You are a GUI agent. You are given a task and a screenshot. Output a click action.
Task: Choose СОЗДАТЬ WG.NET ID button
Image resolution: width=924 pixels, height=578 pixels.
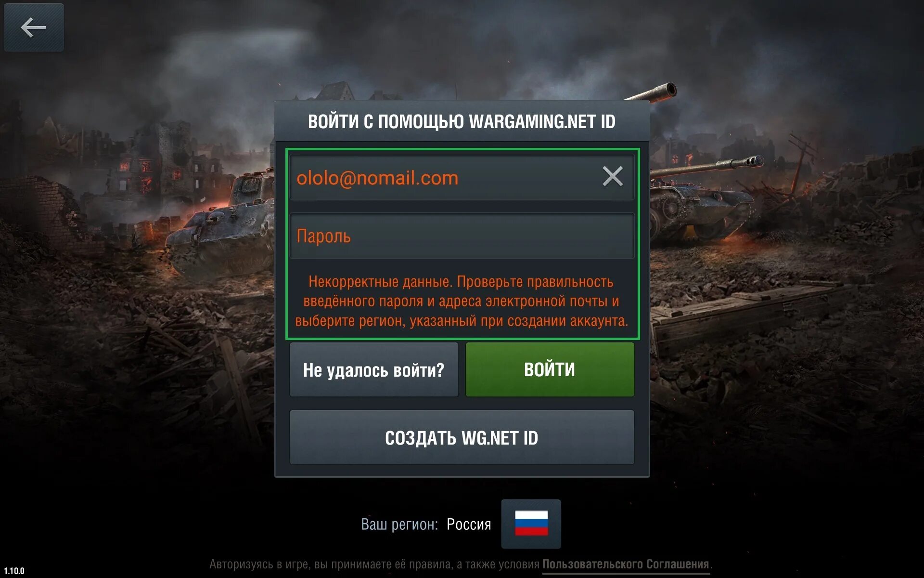[462, 437]
